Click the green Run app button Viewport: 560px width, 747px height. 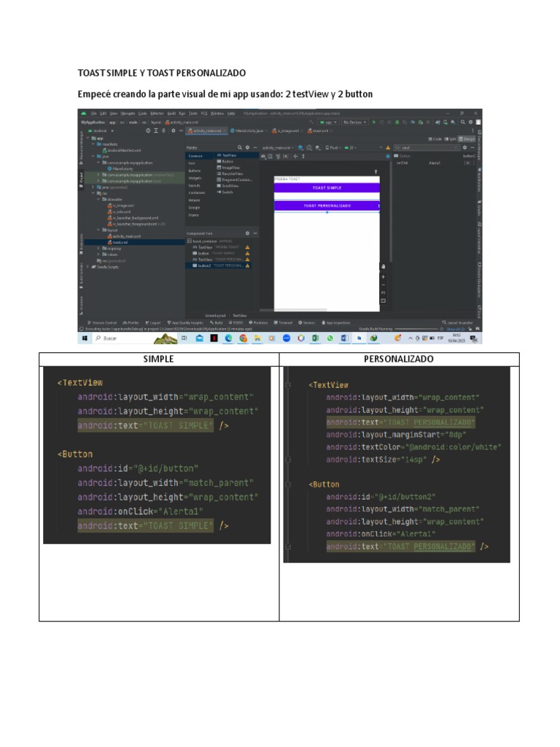coord(375,123)
